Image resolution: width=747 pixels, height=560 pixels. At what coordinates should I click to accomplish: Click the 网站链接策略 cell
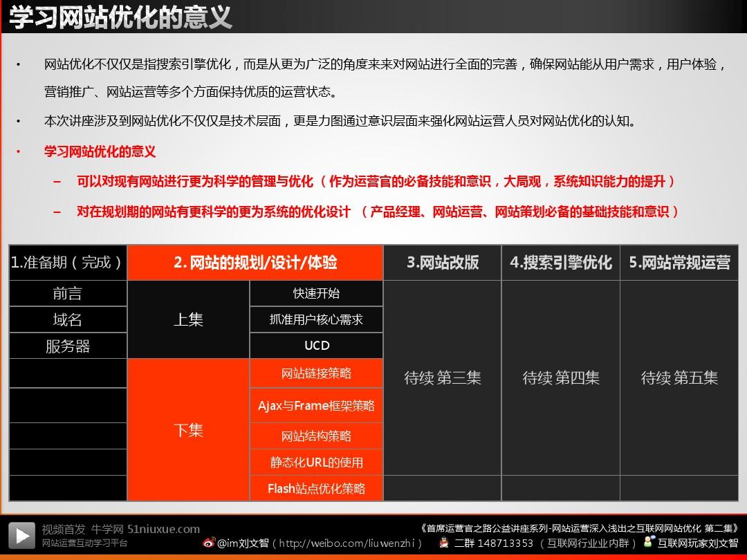(x=316, y=373)
